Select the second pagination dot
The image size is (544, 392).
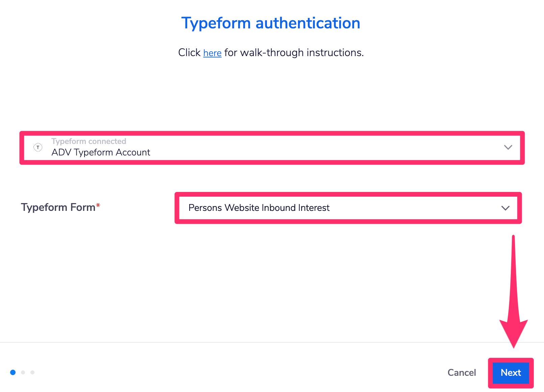23,372
